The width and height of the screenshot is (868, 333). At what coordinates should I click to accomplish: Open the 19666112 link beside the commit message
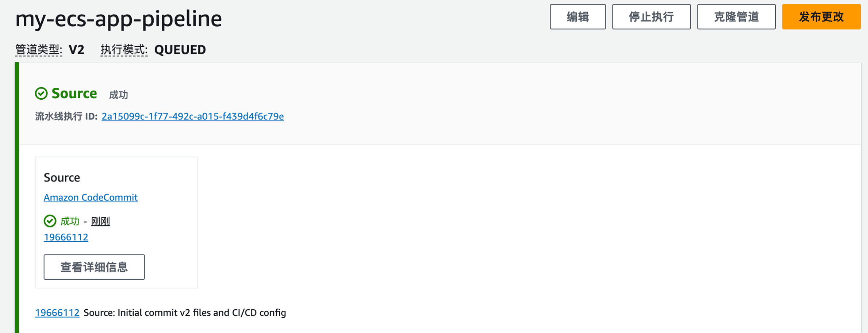[57, 313]
